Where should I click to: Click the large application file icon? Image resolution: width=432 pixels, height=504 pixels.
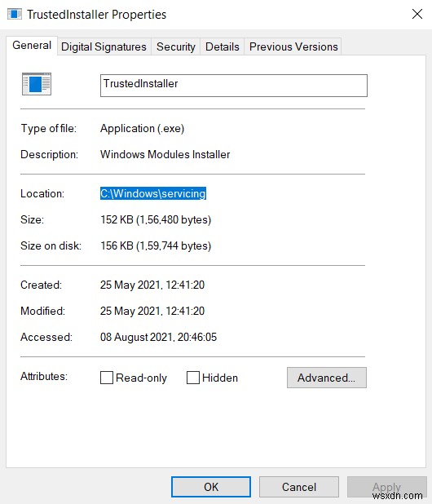(37, 84)
